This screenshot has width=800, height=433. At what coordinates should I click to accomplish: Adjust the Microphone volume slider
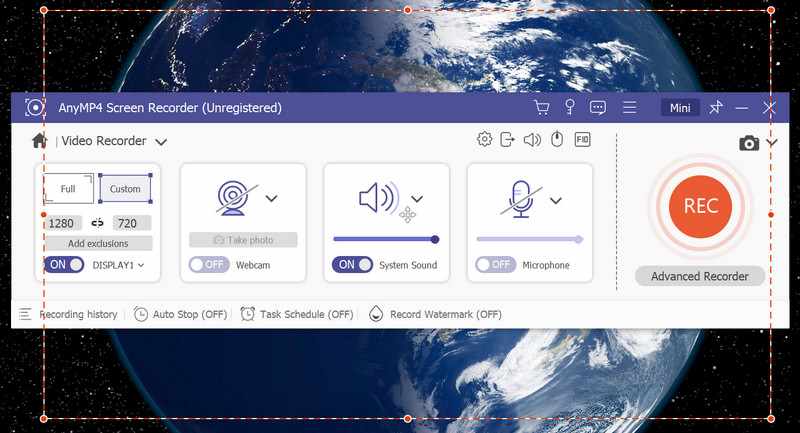pyautogui.click(x=530, y=239)
